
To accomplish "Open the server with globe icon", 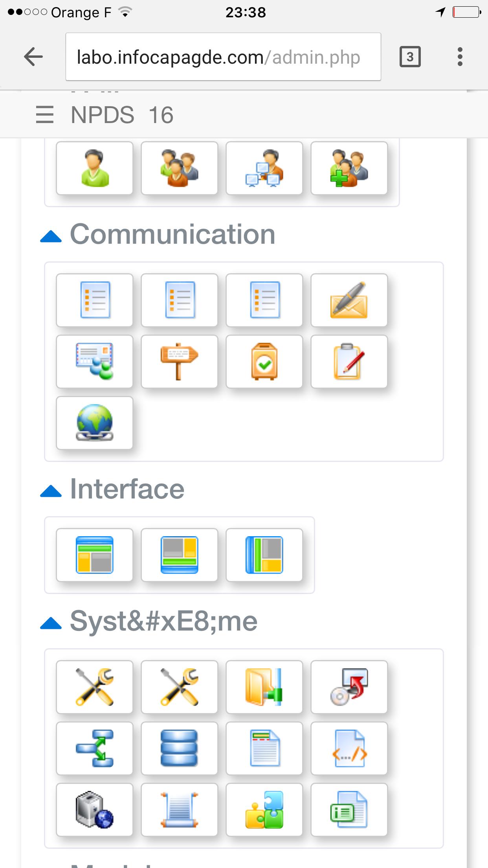I will click(95, 809).
